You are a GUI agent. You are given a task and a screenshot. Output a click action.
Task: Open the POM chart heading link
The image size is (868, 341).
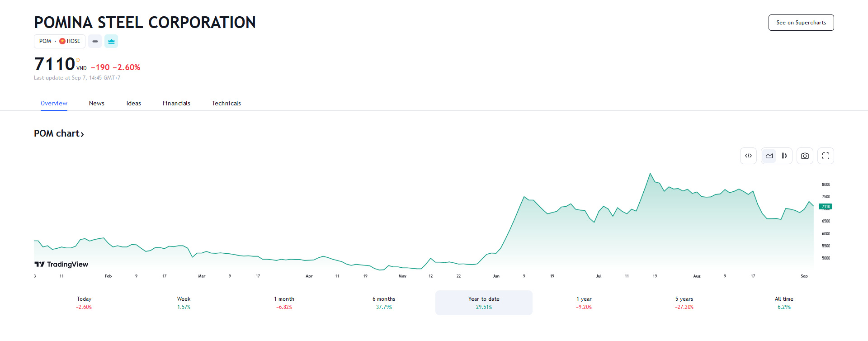[x=59, y=133]
